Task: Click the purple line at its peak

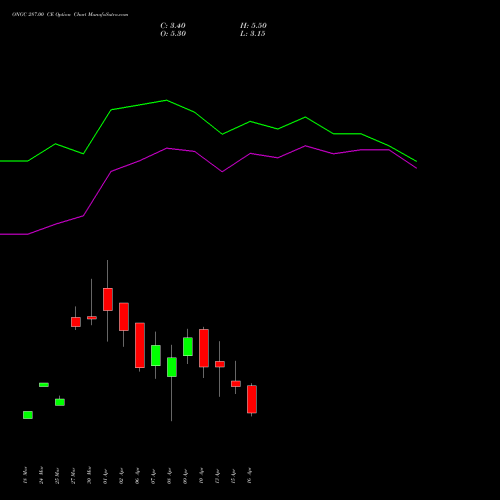Action: pos(305,146)
